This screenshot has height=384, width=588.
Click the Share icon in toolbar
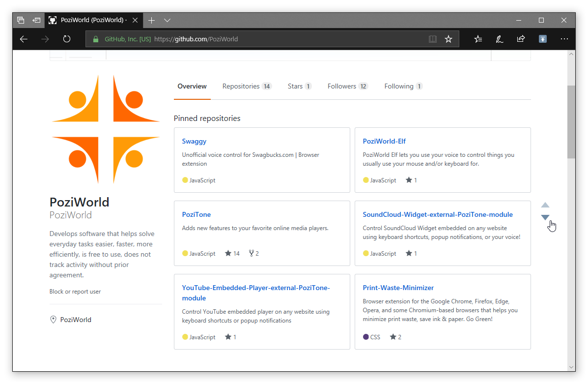tap(521, 39)
